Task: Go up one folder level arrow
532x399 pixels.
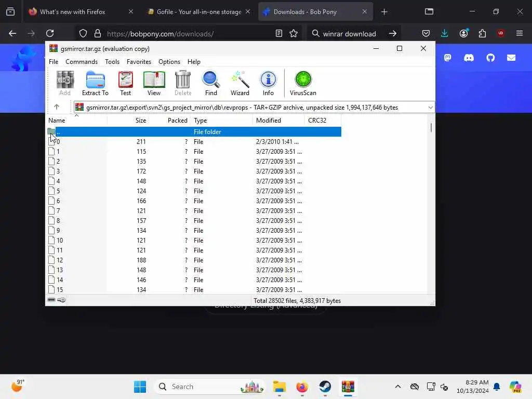Action: pos(57,107)
